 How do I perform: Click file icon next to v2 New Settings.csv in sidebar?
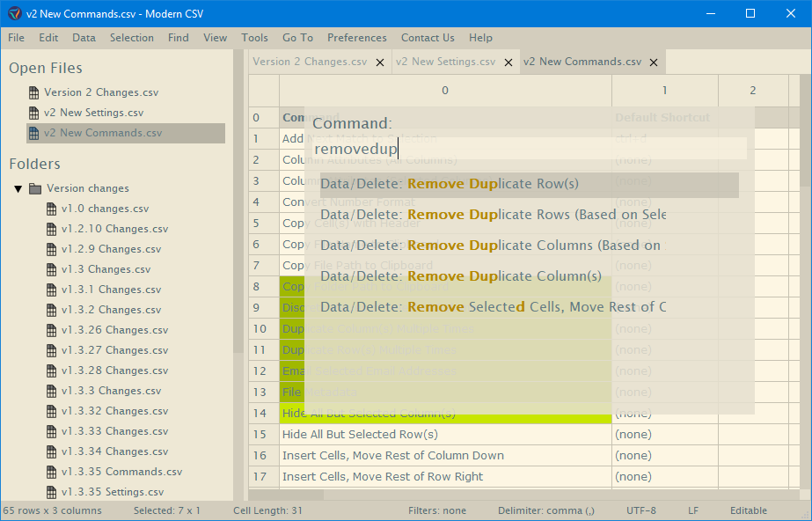(33, 113)
